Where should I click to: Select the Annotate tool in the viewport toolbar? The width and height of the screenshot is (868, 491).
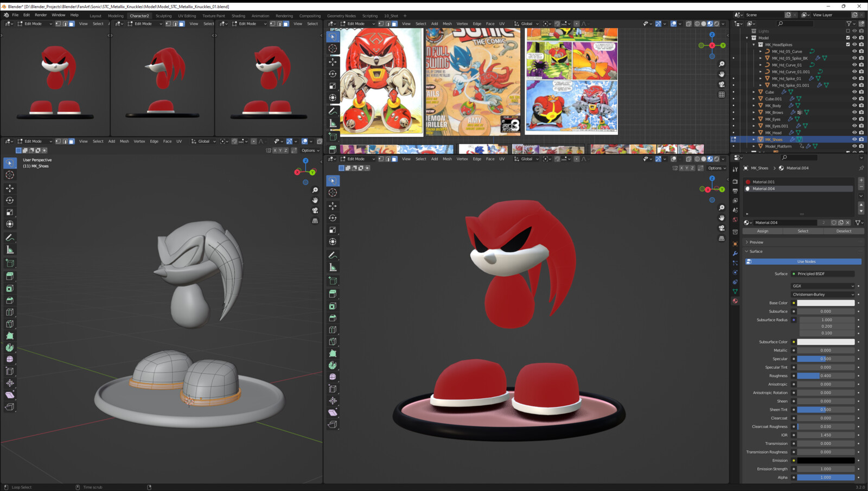click(x=9, y=237)
